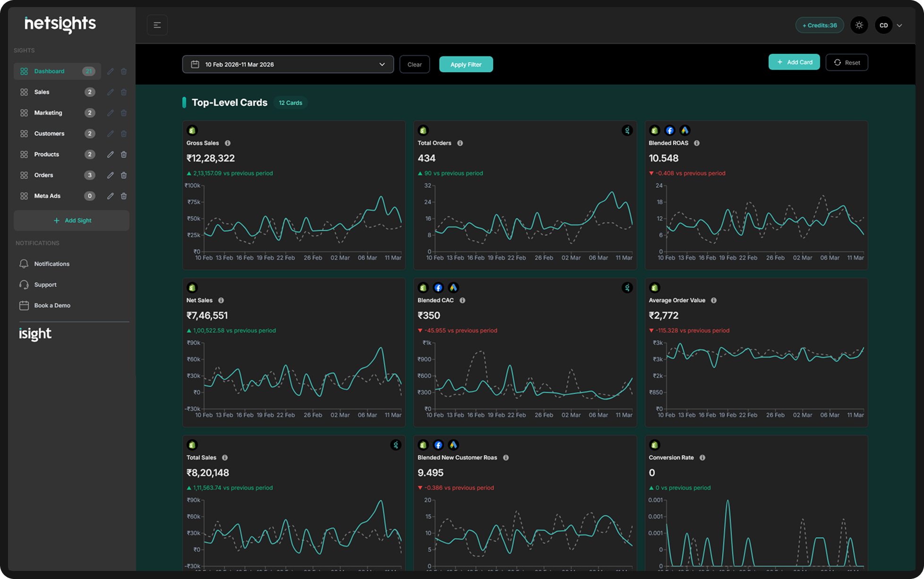Show info for Conversion Rate
This screenshot has height=579, width=924.
point(702,458)
